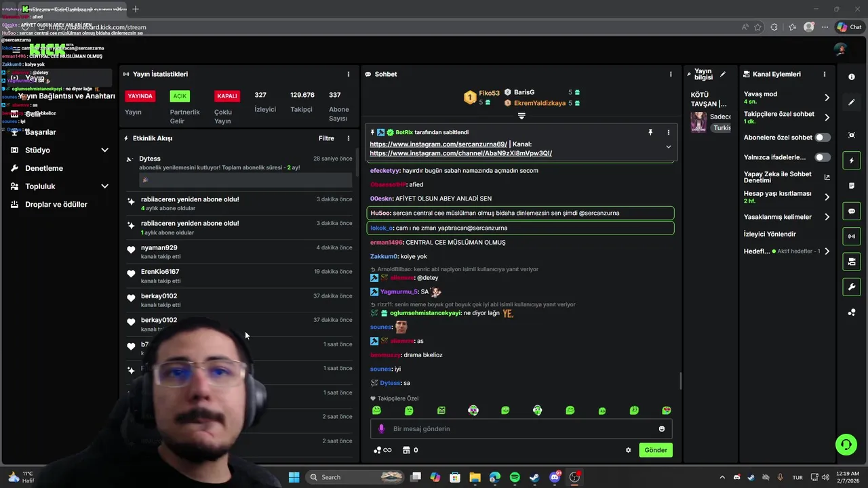Open Droplar ve ödüller in sidebar

point(56,204)
